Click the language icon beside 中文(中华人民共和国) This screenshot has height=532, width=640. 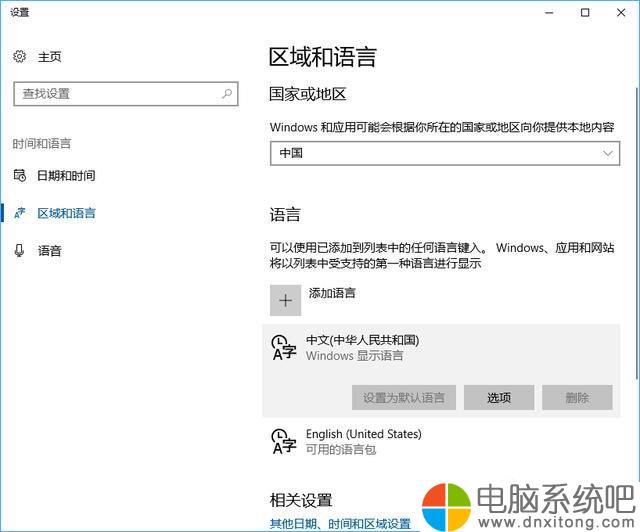(x=284, y=347)
